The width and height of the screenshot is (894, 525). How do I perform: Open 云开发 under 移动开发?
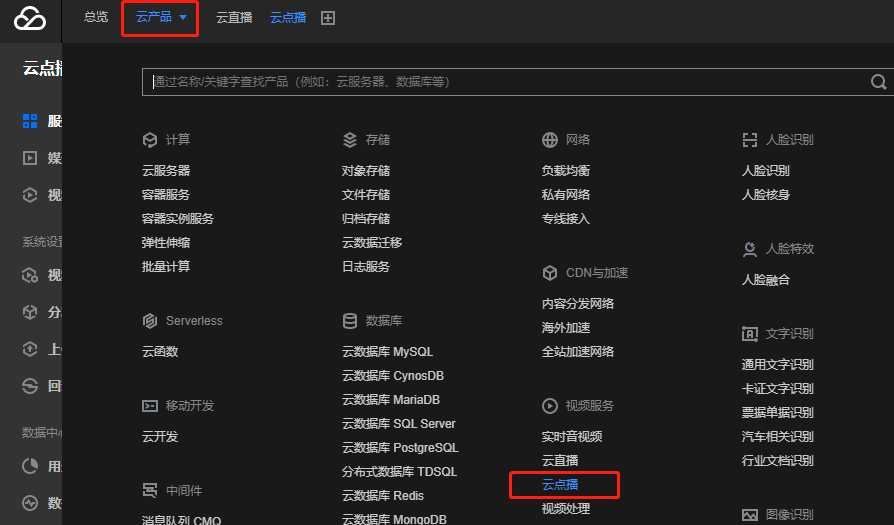160,436
